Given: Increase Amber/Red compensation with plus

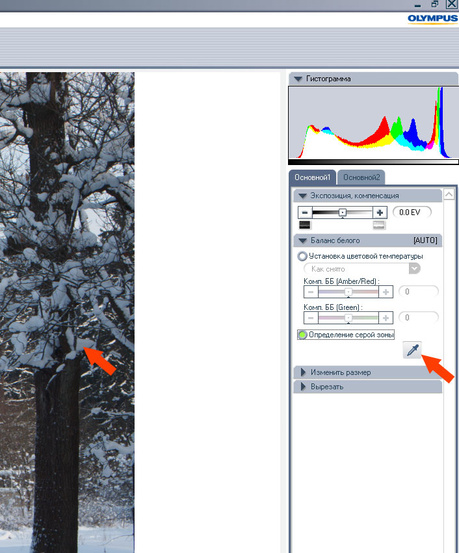Looking at the screenshot, I should tap(386, 292).
